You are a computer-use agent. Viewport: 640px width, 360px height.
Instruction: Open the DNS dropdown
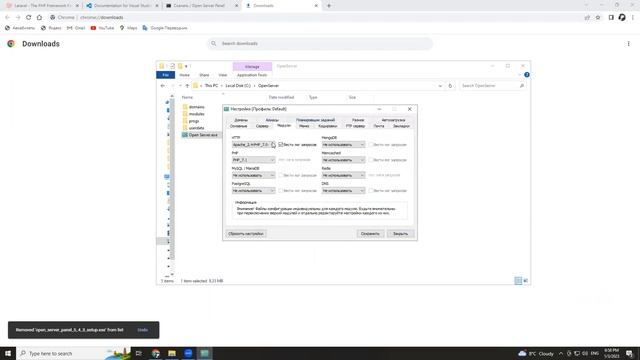click(343, 191)
